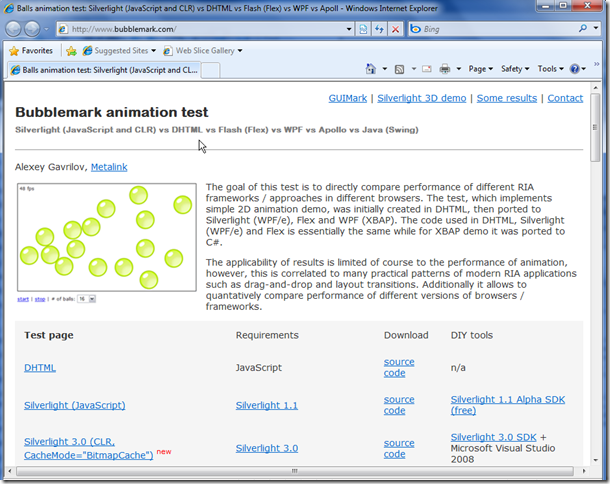Expand the Print dropdown arrow
610x484 pixels.
pos(459,69)
